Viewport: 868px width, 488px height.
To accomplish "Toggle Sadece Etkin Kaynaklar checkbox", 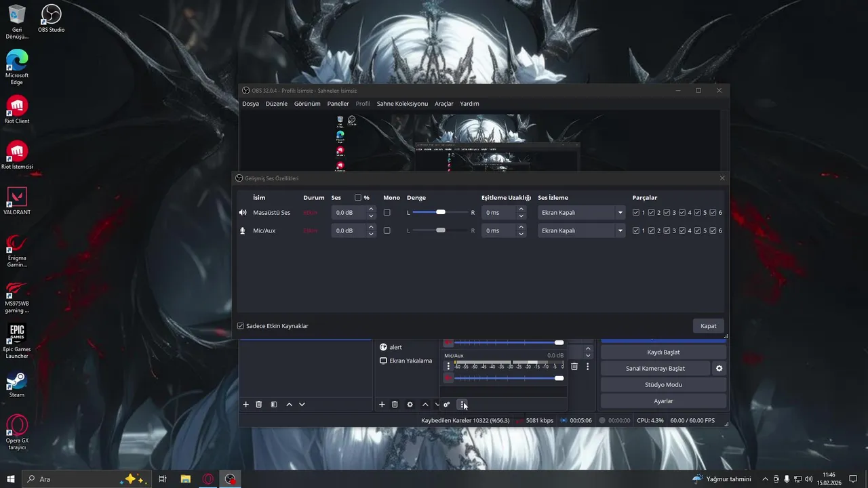I will point(240,326).
